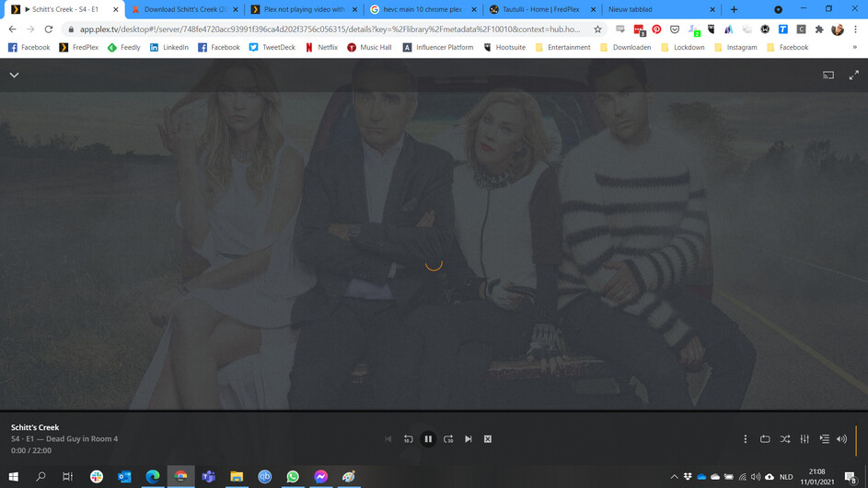Show more bookmarks with the double chevron
Image resolution: width=868 pixels, height=488 pixels.
pos(855,48)
